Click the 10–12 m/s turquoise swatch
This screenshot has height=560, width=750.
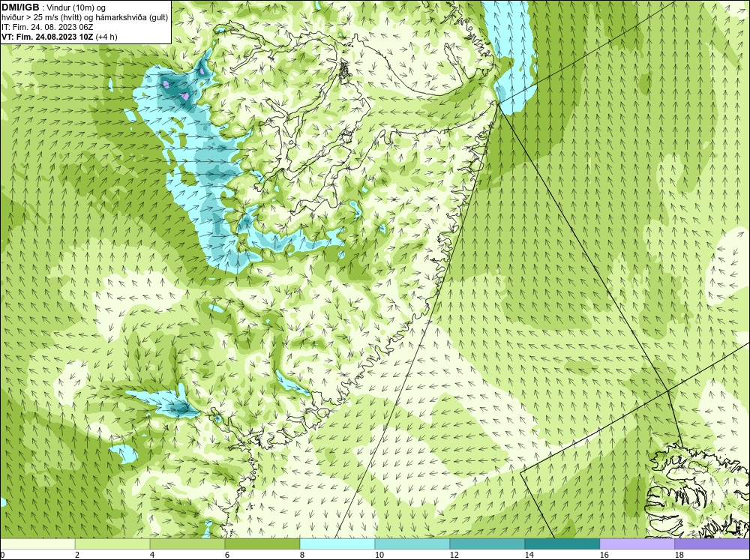click(x=412, y=544)
